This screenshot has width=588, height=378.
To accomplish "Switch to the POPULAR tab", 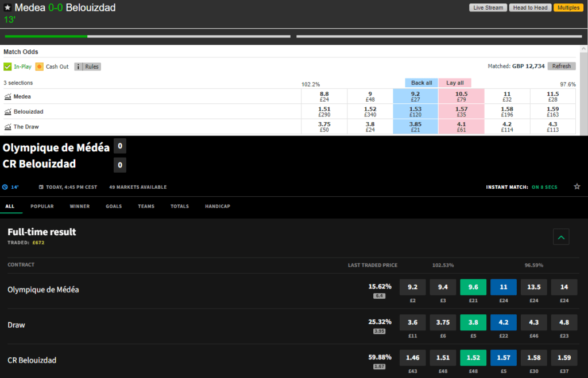I will coord(42,206).
